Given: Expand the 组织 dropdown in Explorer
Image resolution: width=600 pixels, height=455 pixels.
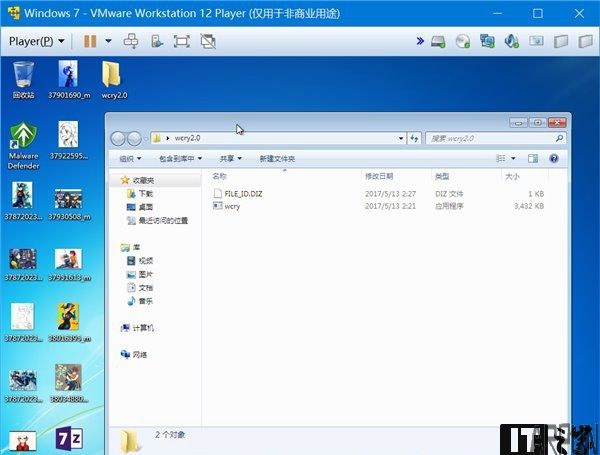Looking at the screenshot, I should point(130,158).
